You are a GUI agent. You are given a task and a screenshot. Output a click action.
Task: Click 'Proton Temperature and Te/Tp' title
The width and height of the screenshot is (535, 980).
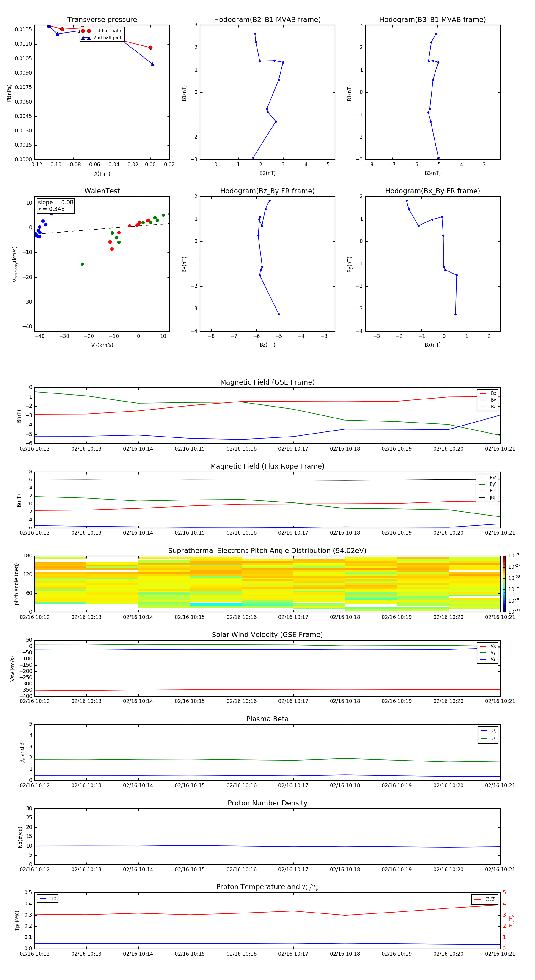[x=267, y=887]
